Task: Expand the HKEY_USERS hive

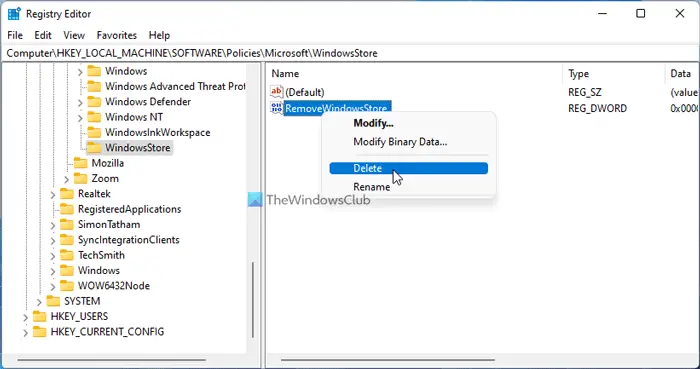Action: pos(25,317)
